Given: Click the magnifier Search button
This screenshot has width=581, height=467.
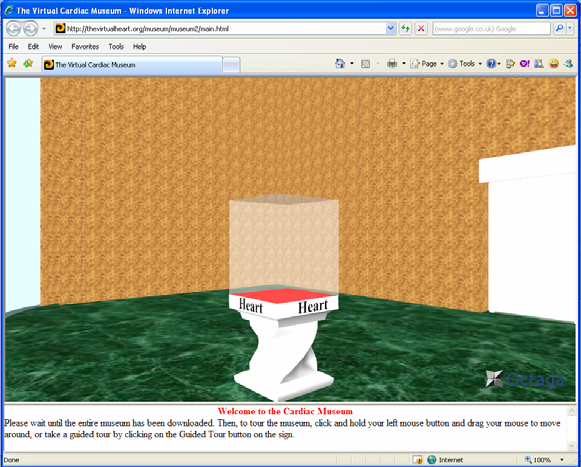Looking at the screenshot, I should click(x=560, y=29).
